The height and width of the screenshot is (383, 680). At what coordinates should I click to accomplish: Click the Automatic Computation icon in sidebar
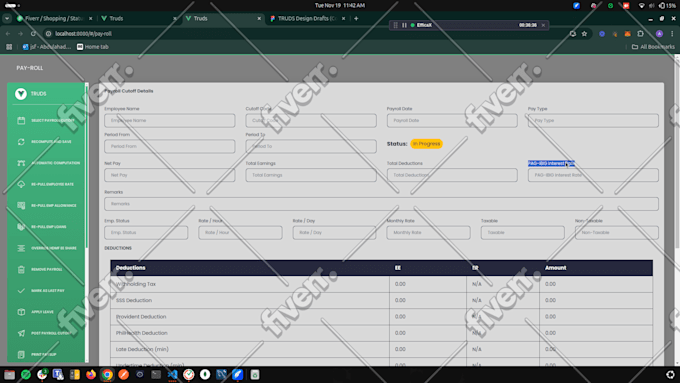pyautogui.click(x=21, y=163)
